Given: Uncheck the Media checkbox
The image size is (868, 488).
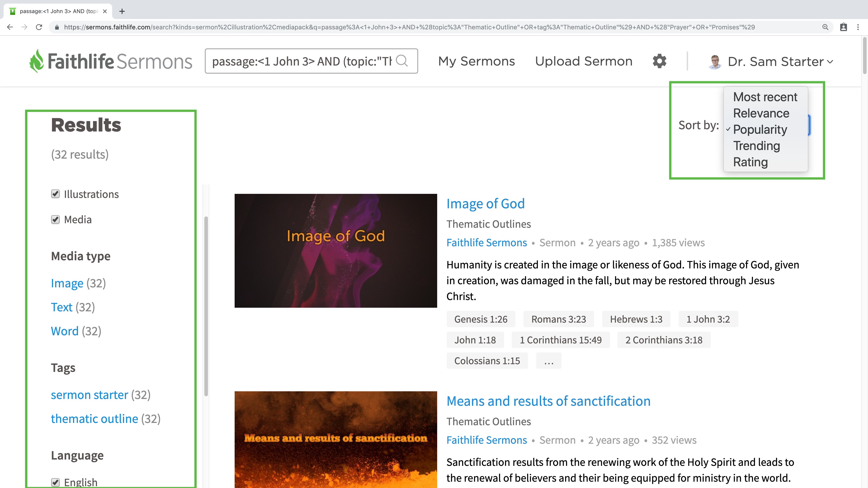Looking at the screenshot, I should (x=55, y=220).
